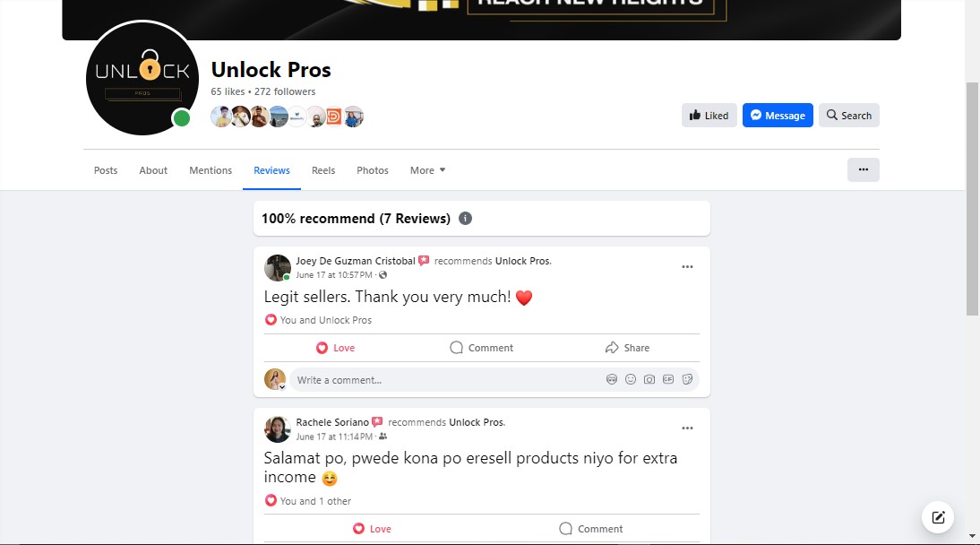Expand the More tab dropdown
Image resolution: width=980 pixels, height=545 pixels.
point(427,170)
